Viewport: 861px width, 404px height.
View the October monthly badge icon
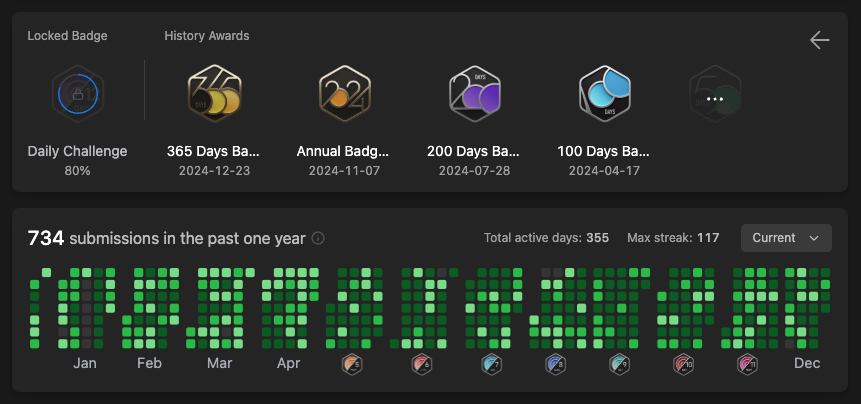684,364
